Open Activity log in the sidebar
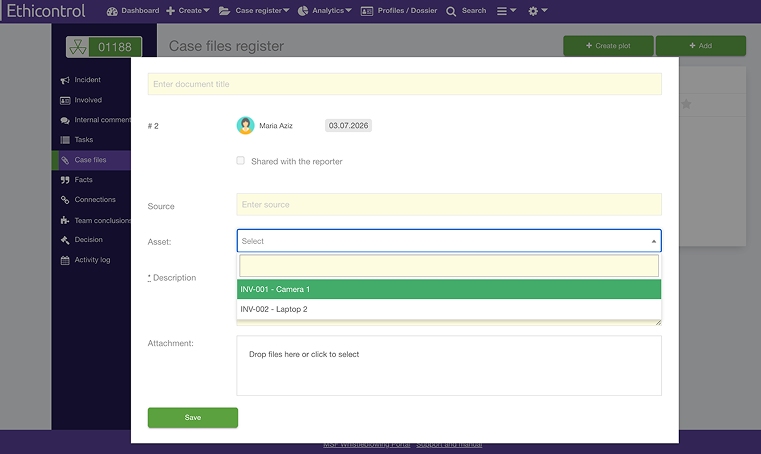 92,260
